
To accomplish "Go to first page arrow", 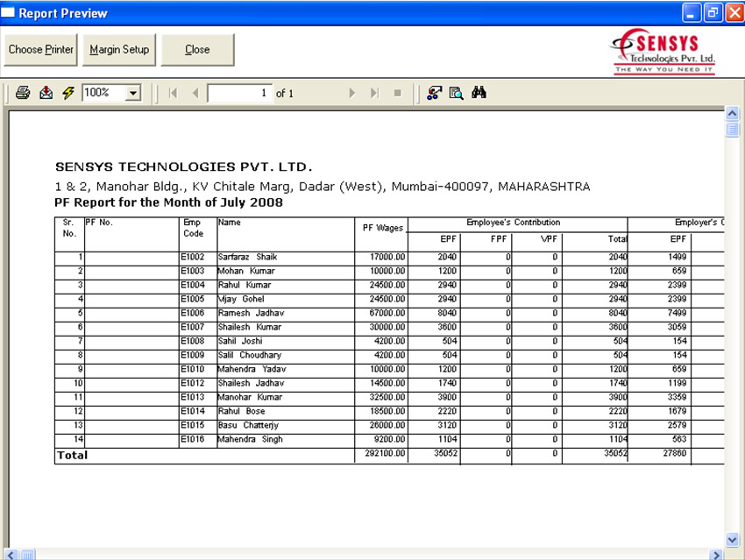I will tap(173, 93).
